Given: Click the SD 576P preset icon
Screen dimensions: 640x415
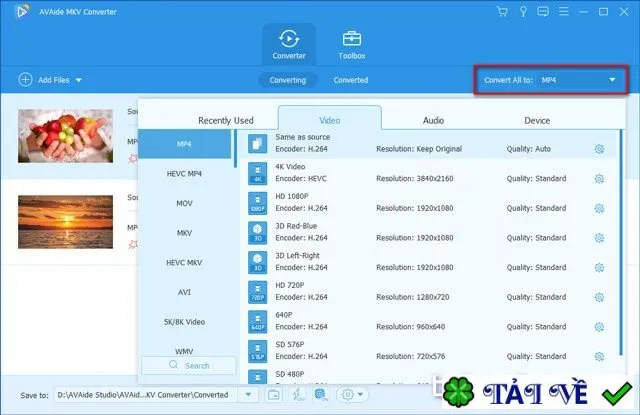Looking at the screenshot, I should click(258, 351).
